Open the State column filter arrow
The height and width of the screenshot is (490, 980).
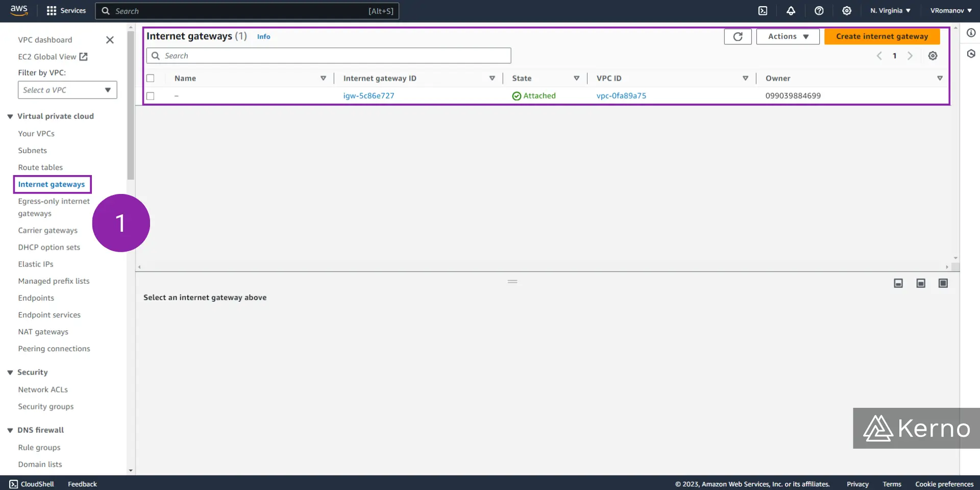coord(576,78)
